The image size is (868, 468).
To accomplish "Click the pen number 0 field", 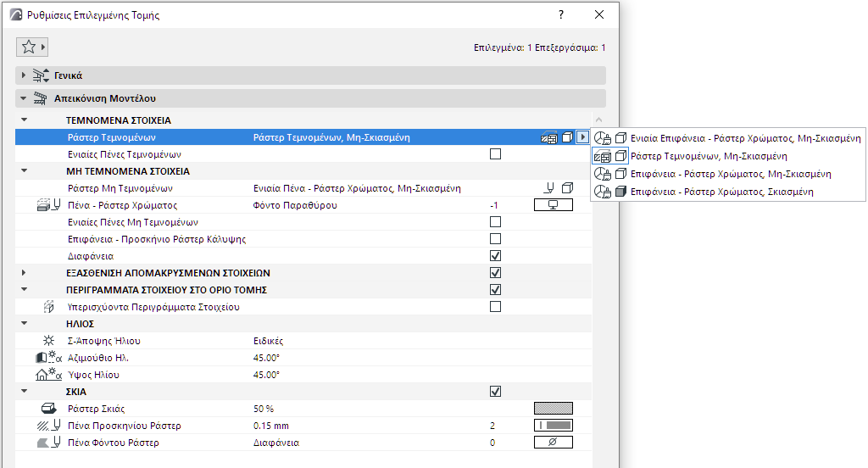I will coord(492,443).
